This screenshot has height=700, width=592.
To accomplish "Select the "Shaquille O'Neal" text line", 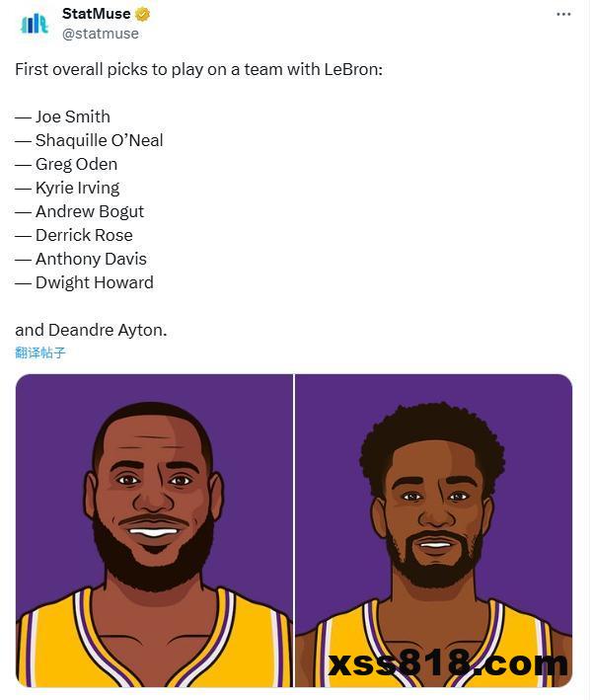I will coord(90,140).
